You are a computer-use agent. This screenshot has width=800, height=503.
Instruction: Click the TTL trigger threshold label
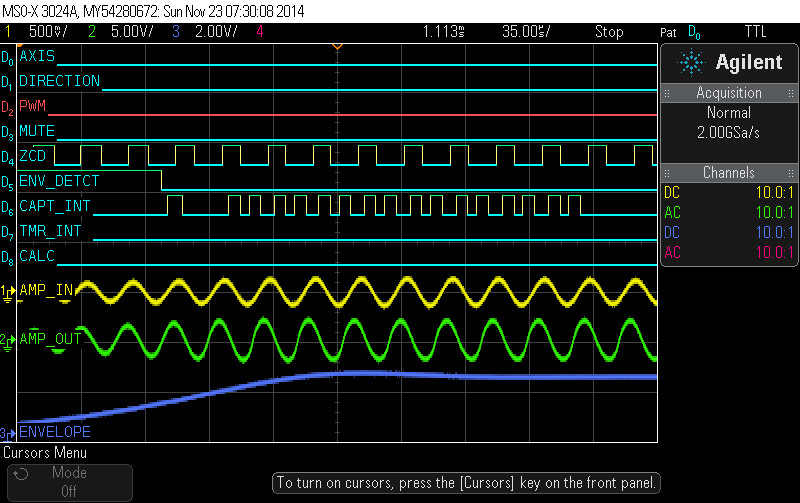point(755,32)
